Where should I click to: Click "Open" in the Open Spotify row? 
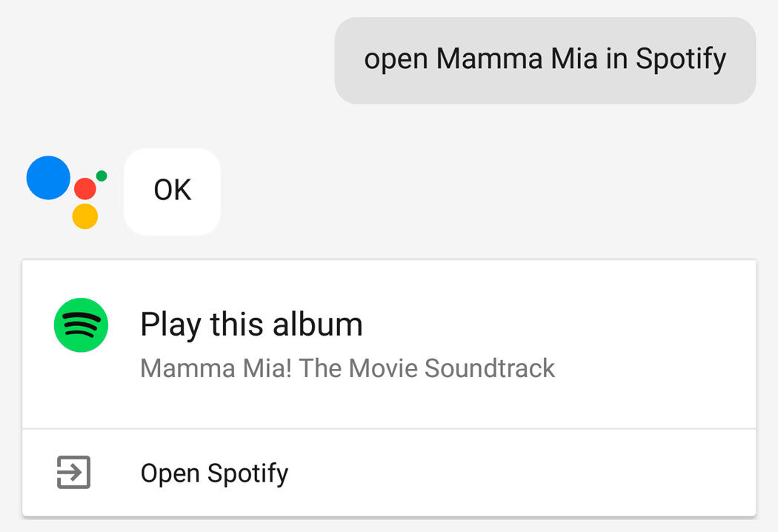170,473
